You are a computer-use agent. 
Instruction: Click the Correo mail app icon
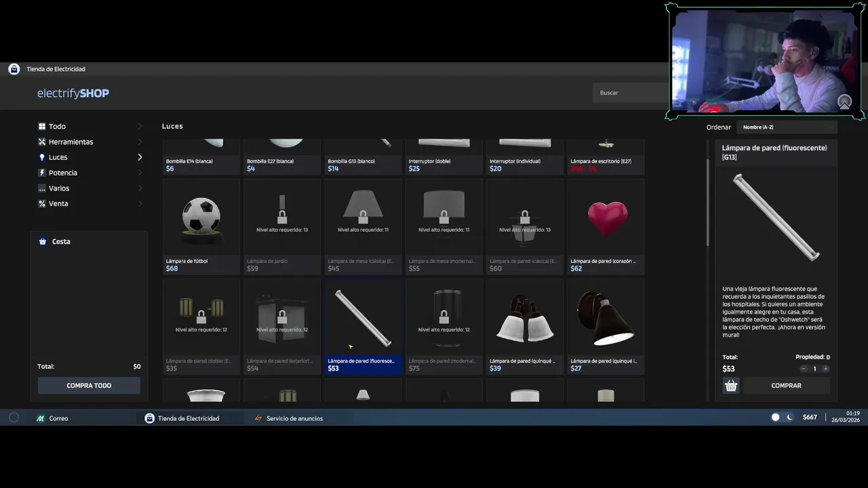(41, 418)
